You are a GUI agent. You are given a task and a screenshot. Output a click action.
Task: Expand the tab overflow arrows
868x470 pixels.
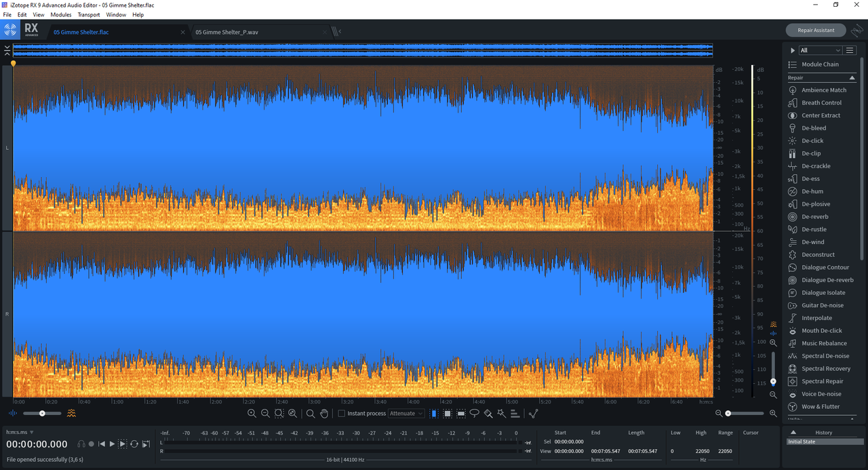pos(336,31)
